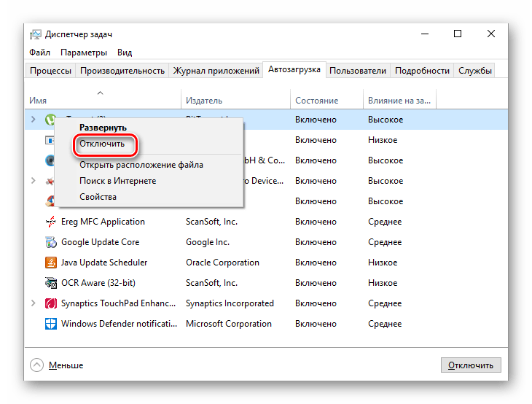Click Включено status in the Java Update row
The width and height of the screenshot is (532, 404).
click(x=316, y=263)
